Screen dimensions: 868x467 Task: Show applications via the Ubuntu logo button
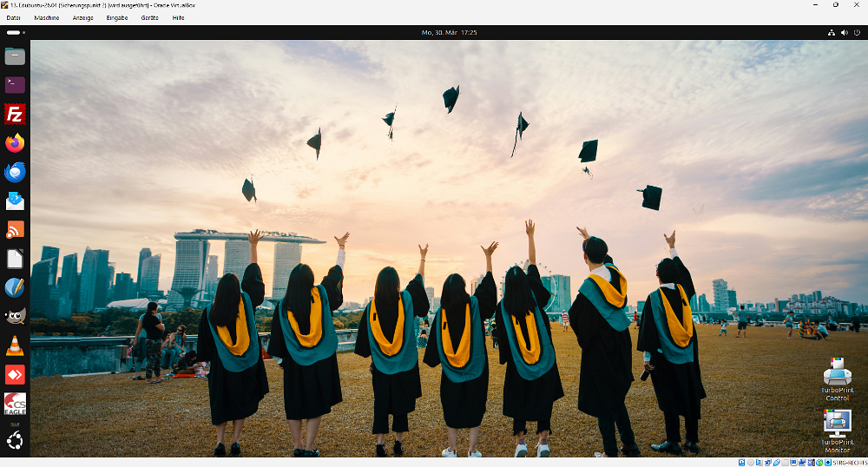tap(15, 441)
